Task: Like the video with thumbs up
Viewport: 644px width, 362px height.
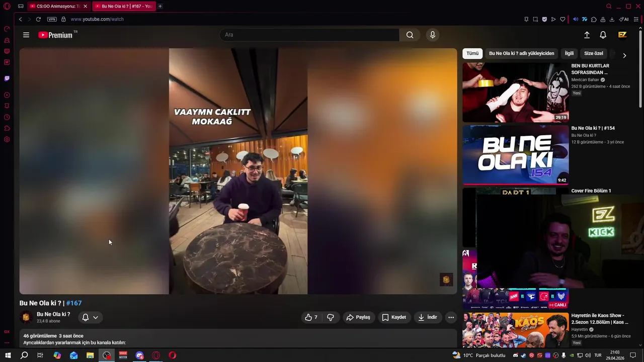Action: tap(311, 317)
